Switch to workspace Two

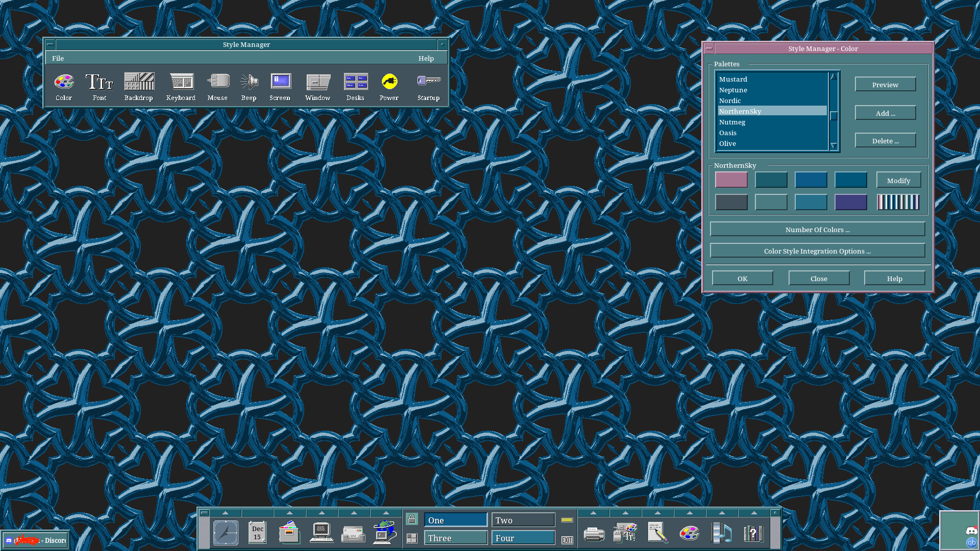(523, 520)
